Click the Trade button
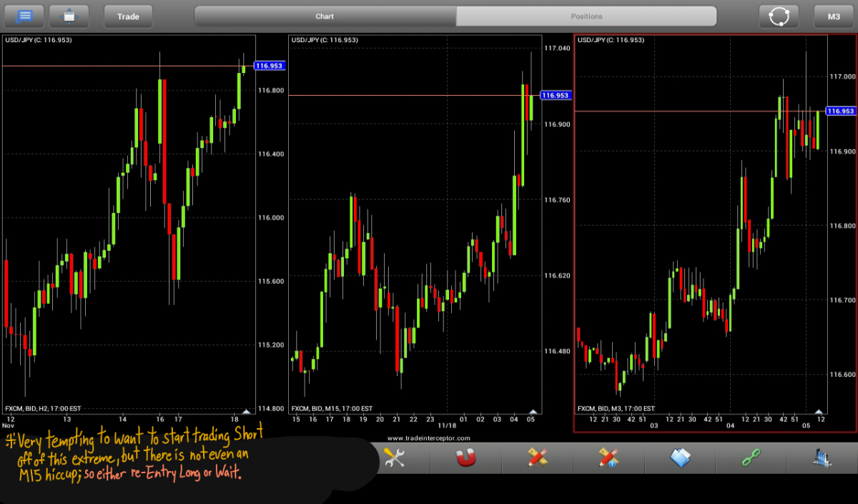 click(x=128, y=16)
